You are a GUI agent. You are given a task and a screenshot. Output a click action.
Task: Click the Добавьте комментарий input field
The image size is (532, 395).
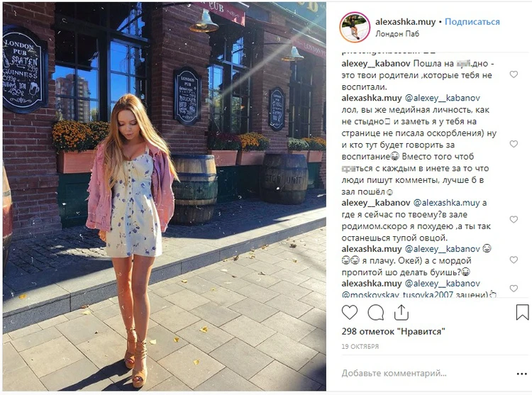(x=394, y=373)
